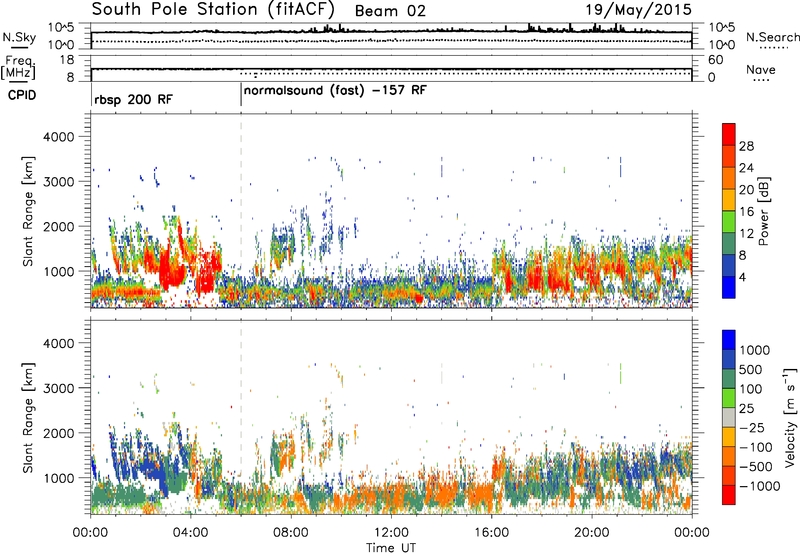Select the 'rbsp 200 RF' CPID label

click(x=134, y=99)
